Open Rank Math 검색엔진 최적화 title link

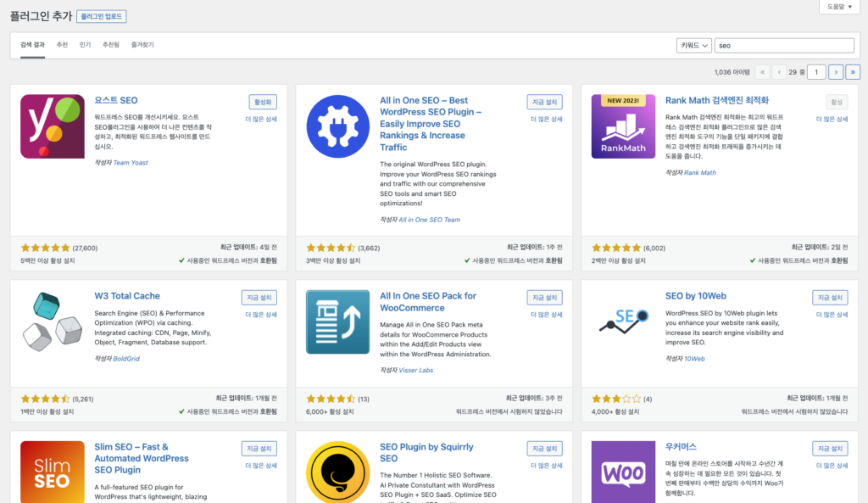pyautogui.click(x=717, y=100)
